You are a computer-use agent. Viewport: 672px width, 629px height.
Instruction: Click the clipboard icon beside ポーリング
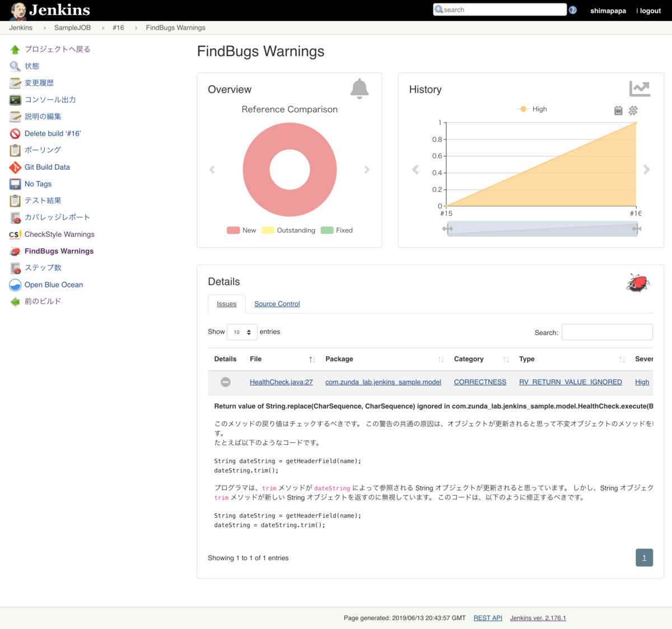[x=15, y=150]
